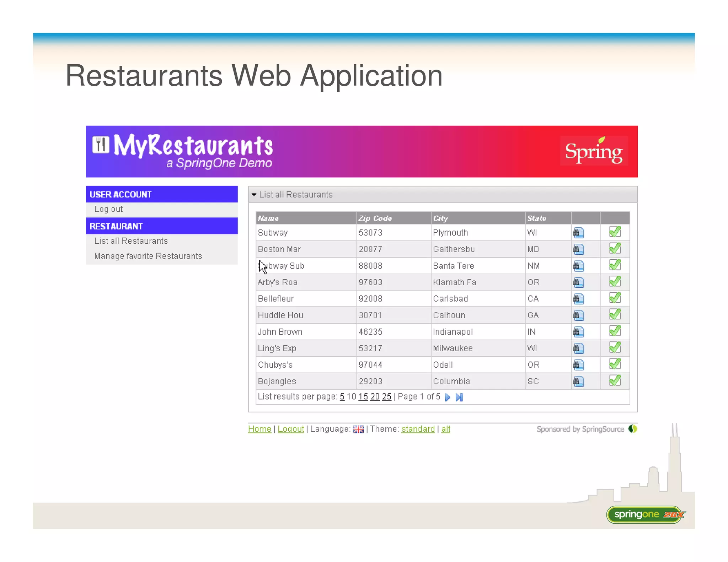Open details icon for Arby's Roa row
This screenshot has width=728, height=562.
tap(578, 282)
